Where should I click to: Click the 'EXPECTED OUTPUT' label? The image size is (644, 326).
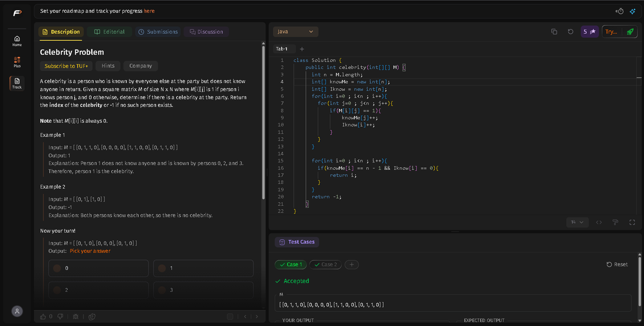point(484,321)
